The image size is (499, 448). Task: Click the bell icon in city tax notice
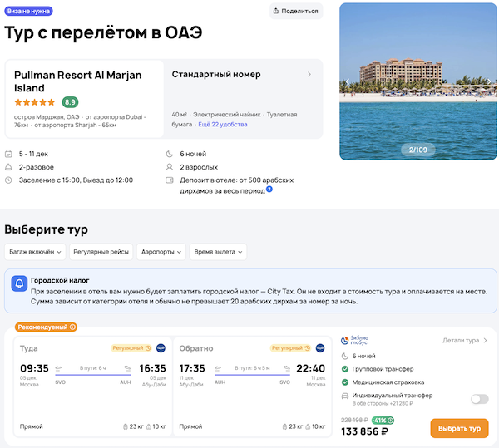tap(19, 284)
